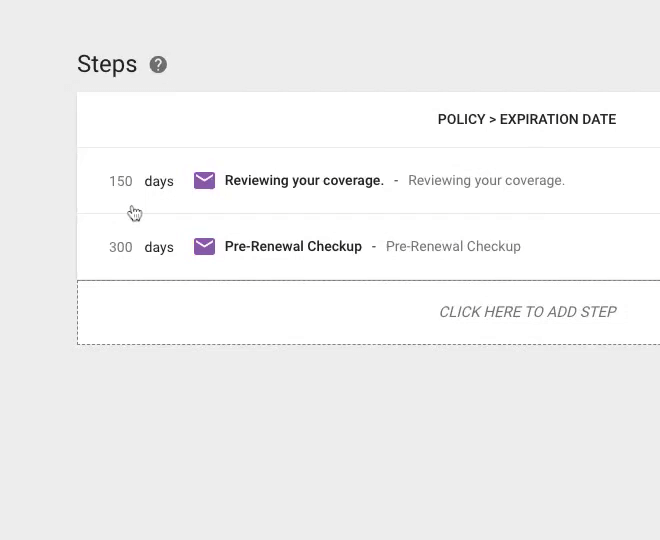The width and height of the screenshot is (660, 540).
Task: Select the days unit in the 300 row
Action: coord(159,247)
